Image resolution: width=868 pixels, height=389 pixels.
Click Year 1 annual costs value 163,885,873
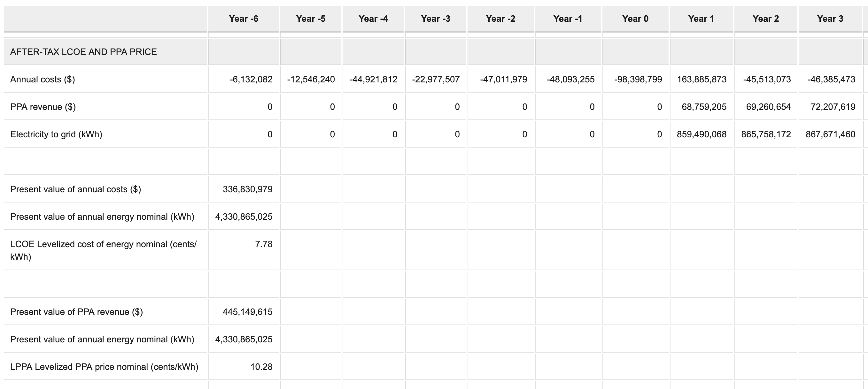[x=701, y=80]
